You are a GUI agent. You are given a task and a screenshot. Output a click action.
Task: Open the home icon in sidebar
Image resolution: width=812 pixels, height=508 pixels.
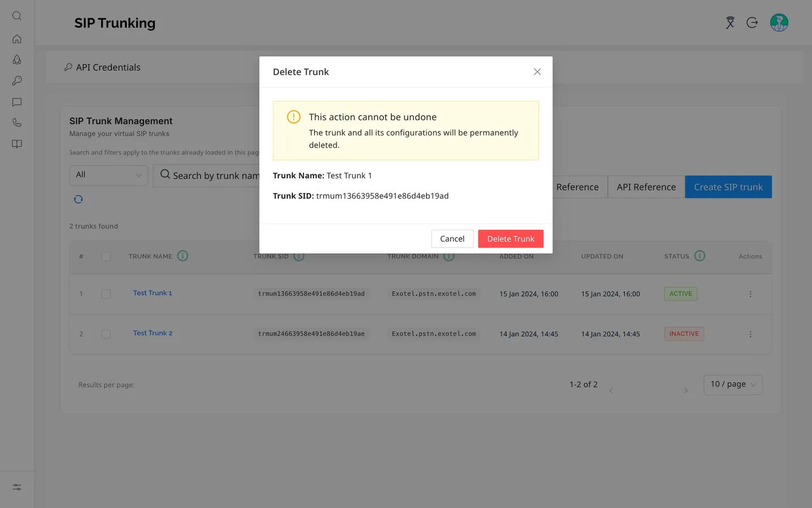tap(17, 39)
